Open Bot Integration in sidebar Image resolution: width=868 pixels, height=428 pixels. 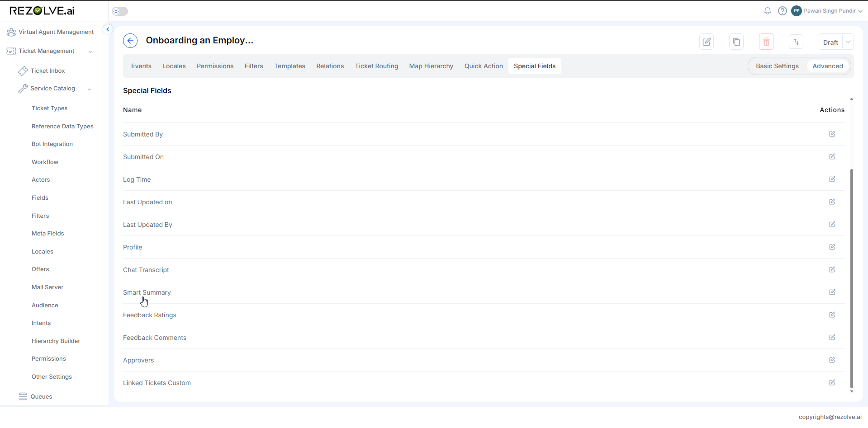pos(52,144)
